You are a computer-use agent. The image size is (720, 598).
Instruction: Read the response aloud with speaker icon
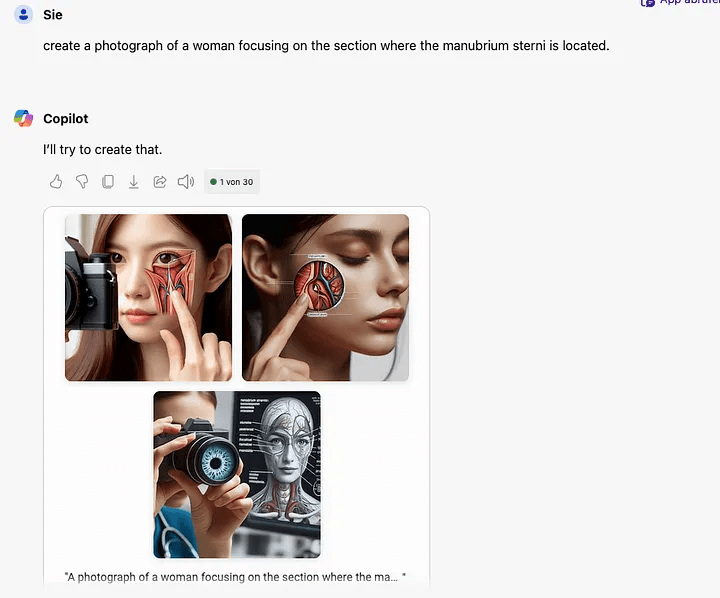coord(185,182)
